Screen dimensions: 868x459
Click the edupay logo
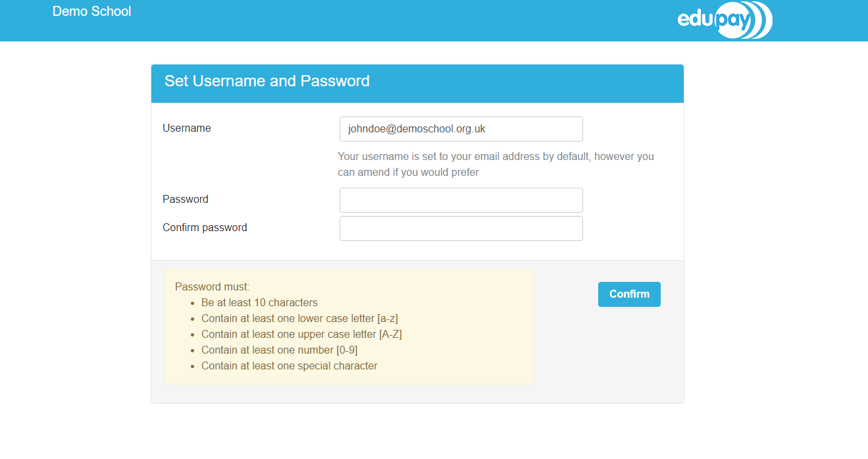pos(725,20)
